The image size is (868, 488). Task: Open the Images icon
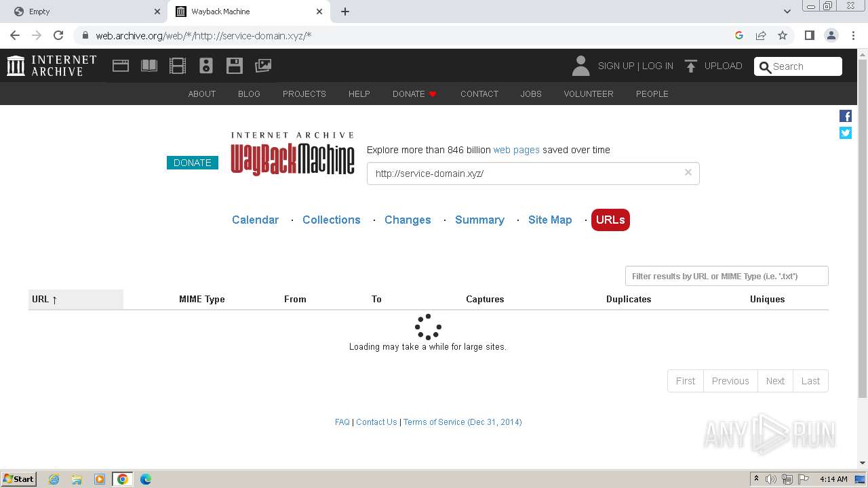click(x=263, y=66)
